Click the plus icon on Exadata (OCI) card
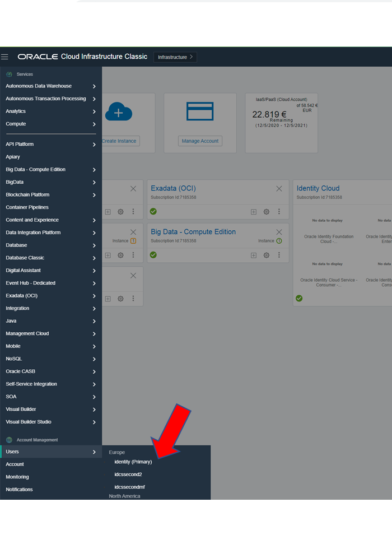 point(254,212)
